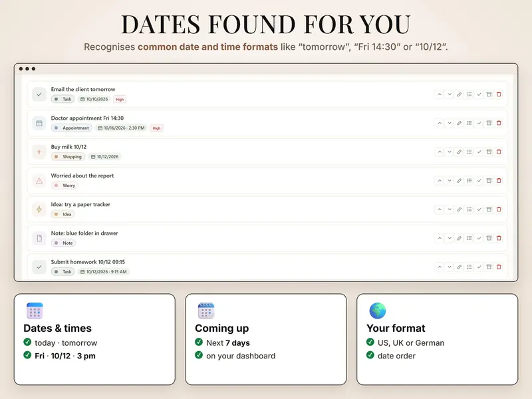Move 'Buy milk 10/12' down with its chevron
The width and height of the screenshot is (532, 399).
click(x=450, y=152)
